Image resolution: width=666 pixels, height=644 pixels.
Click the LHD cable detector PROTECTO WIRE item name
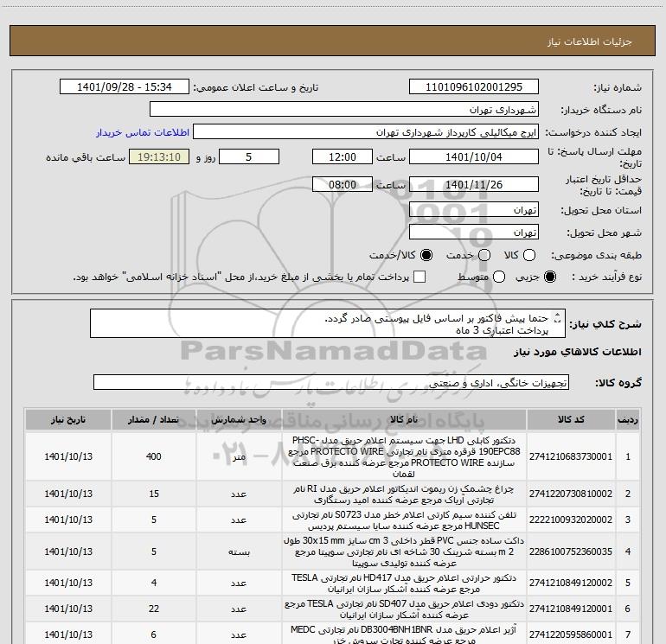coord(404,456)
